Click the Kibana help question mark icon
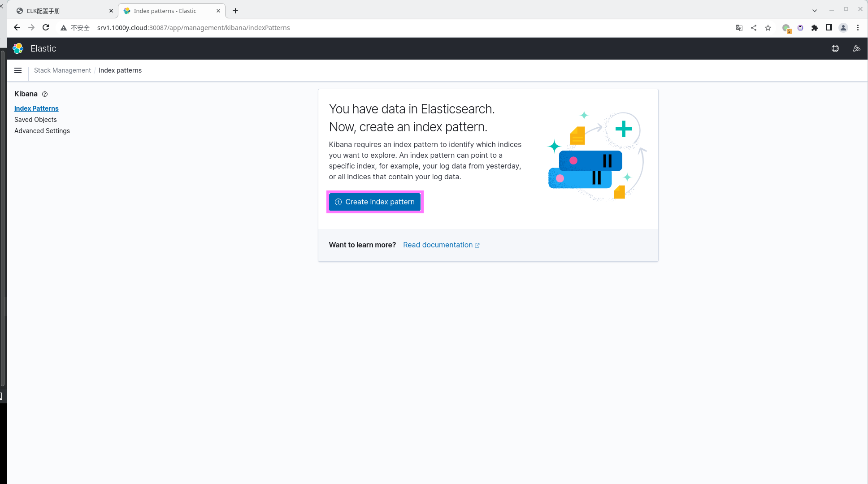This screenshot has height=484, width=868. pos(45,94)
